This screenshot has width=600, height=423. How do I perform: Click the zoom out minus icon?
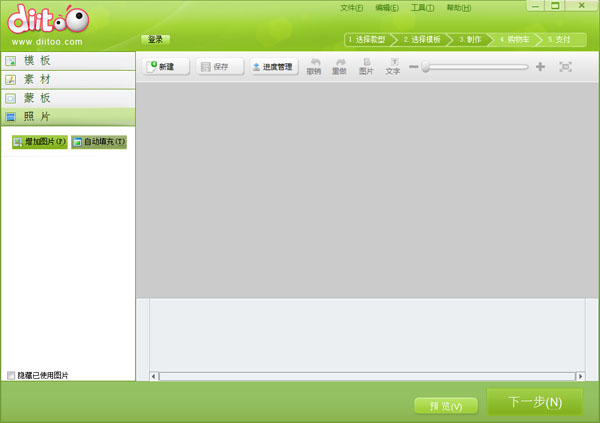pyautogui.click(x=413, y=67)
